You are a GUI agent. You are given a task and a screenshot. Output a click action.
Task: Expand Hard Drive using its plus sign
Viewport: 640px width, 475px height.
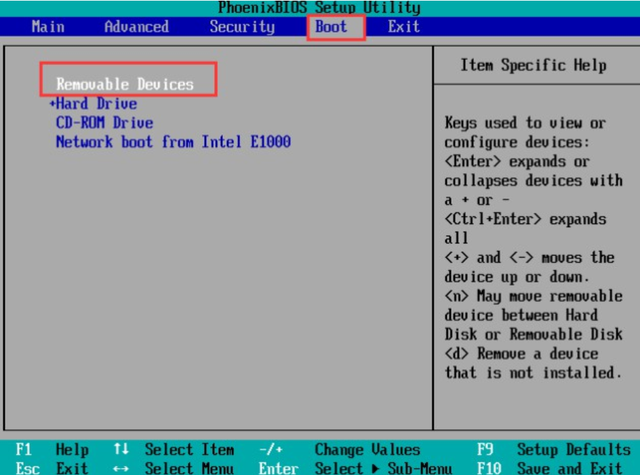[x=51, y=104]
